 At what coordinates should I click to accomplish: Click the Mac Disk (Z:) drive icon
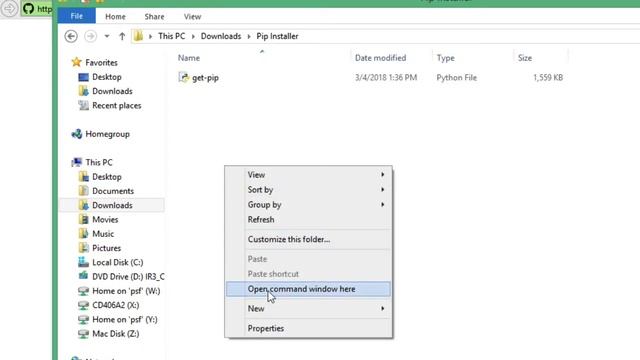(x=83, y=334)
